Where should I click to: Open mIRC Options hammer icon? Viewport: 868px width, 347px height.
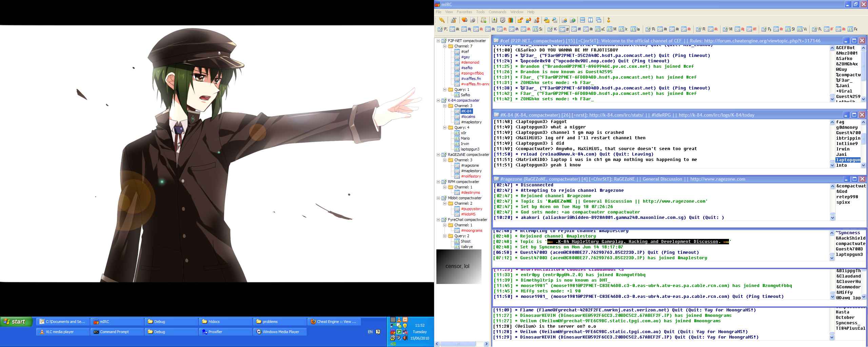(454, 20)
